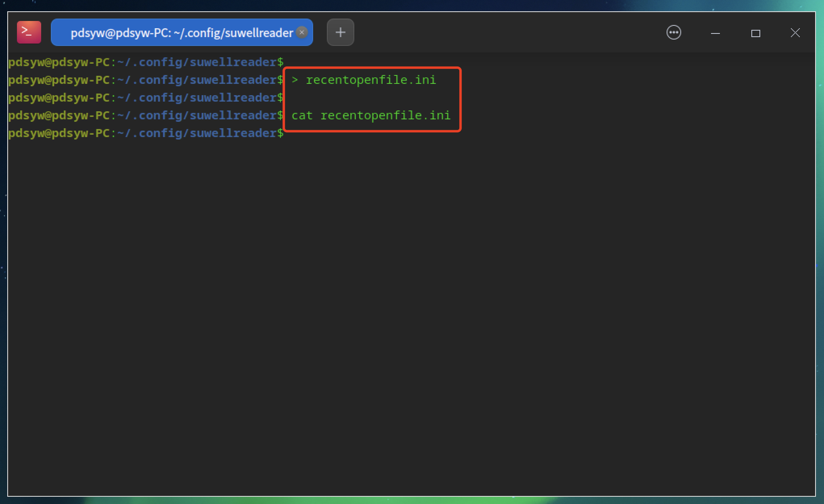Maximize the terminal window
The width and height of the screenshot is (824, 504).
(x=755, y=33)
